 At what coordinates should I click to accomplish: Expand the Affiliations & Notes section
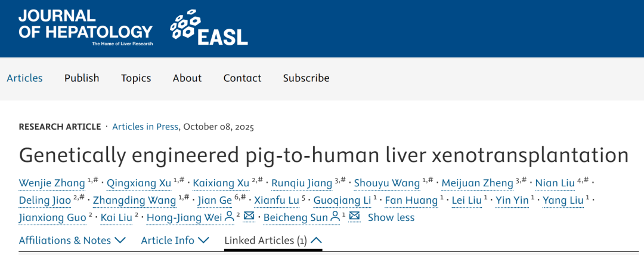pos(72,240)
